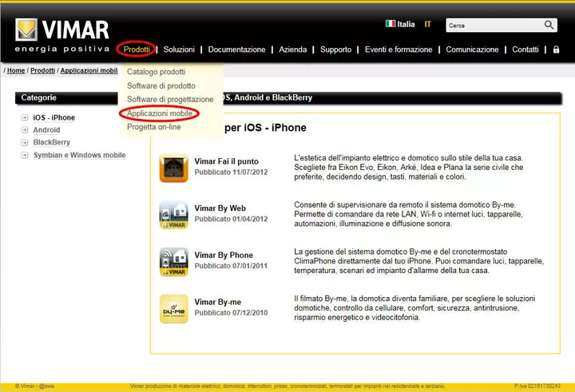Open the Vimar Fai il punto app icon
575x392 pixels.
pos(174,168)
